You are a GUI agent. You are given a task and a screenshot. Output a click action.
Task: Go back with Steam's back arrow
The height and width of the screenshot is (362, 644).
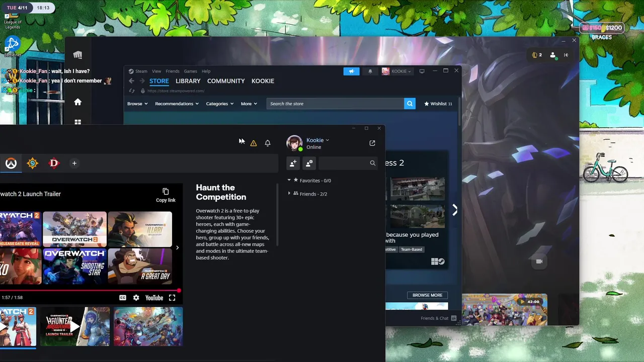pyautogui.click(x=132, y=81)
